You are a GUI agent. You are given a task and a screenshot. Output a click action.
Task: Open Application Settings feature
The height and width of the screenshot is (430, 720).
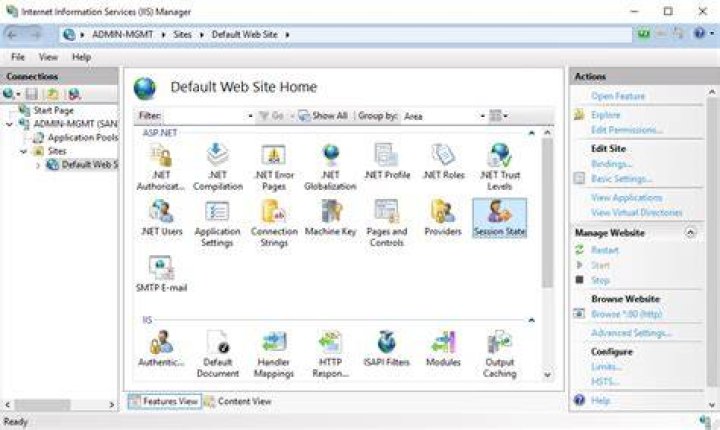pos(218,224)
